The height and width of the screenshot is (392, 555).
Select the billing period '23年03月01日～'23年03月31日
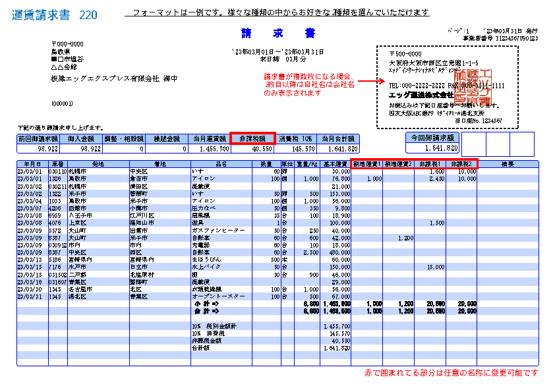click(278, 52)
